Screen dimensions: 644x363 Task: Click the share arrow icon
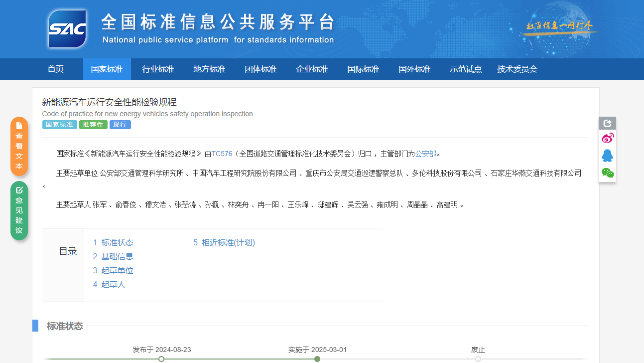click(607, 123)
